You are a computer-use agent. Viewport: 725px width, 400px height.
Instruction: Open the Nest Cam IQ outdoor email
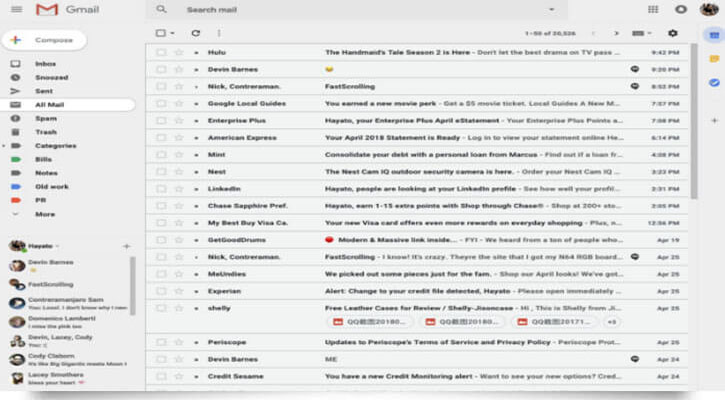pos(416,172)
